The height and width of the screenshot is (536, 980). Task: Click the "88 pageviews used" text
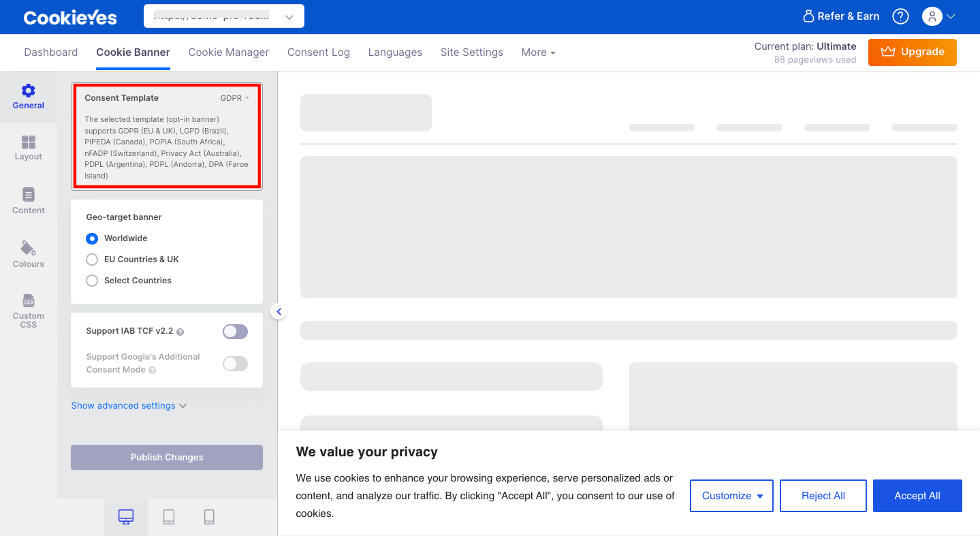[x=815, y=60]
